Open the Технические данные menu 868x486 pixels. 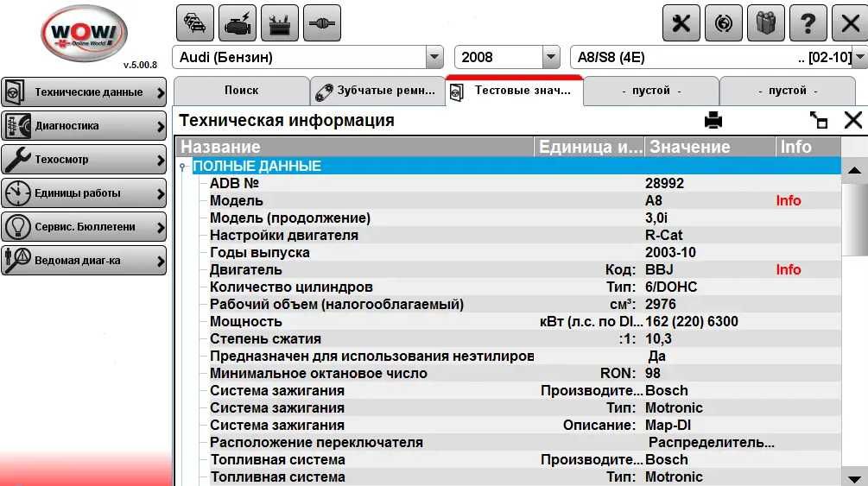(x=84, y=92)
